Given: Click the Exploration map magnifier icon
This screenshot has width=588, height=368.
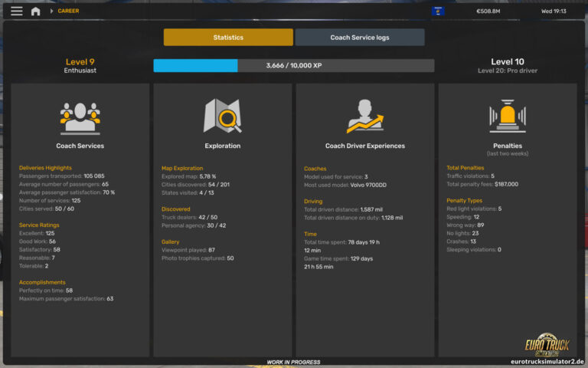Looking at the screenshot, I should click(223, 117).
